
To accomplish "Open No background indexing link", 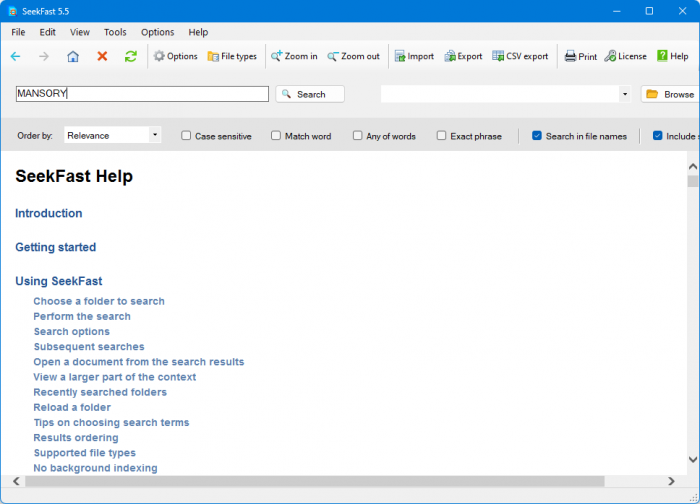I will tap(96, 468).
